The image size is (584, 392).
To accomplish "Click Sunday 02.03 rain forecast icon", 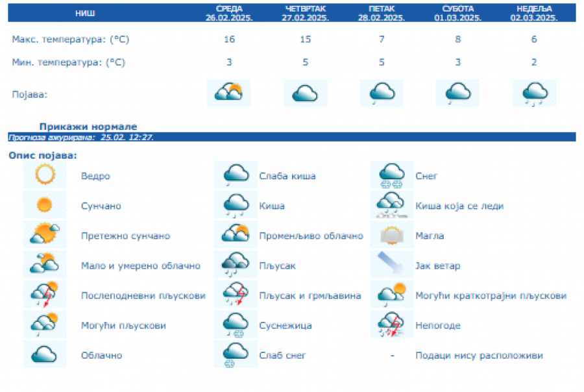I will 534,93.
